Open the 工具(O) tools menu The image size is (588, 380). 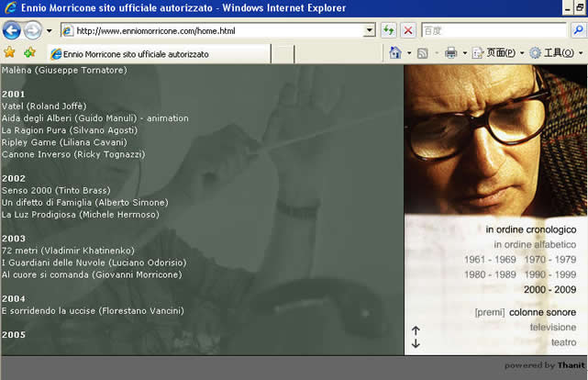tap(556, 53)
